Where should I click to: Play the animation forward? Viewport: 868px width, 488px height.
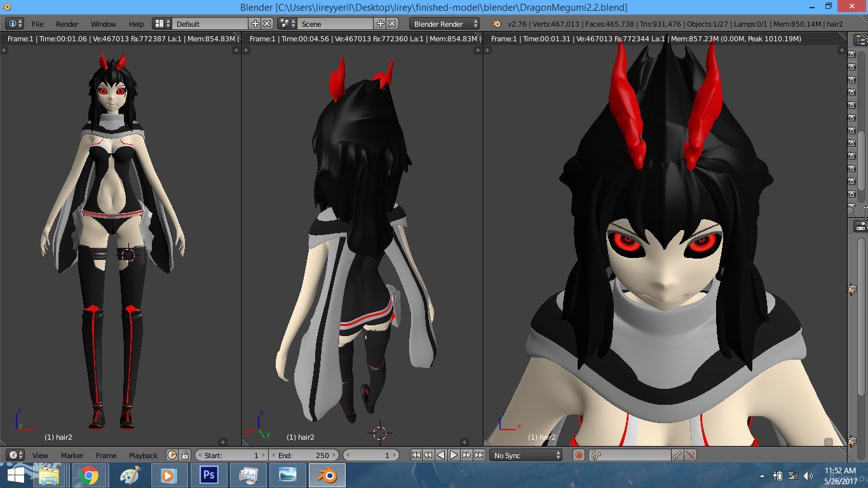454,455
